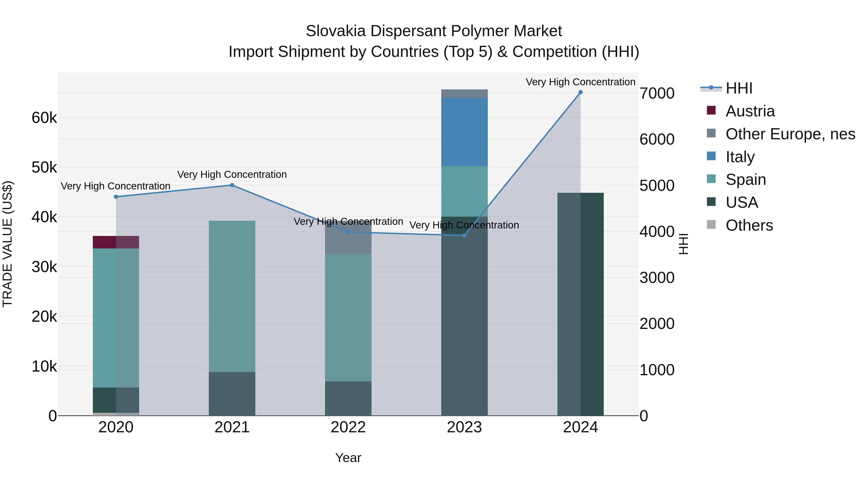The height and width of the screenshot is (488, 868).
Task: Click the 30k left axis tick
Action: 44,267
